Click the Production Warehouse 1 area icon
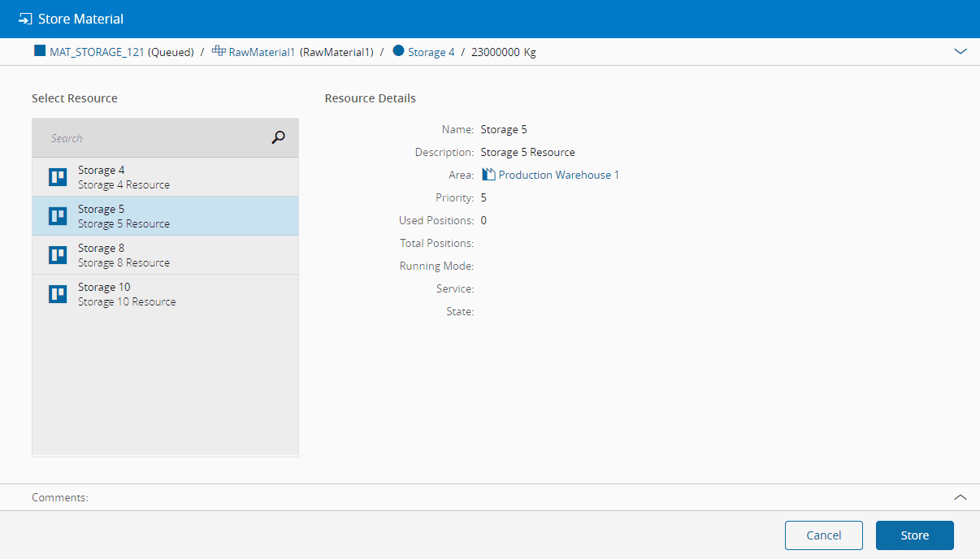980x559 pixels. click(488, 175)
